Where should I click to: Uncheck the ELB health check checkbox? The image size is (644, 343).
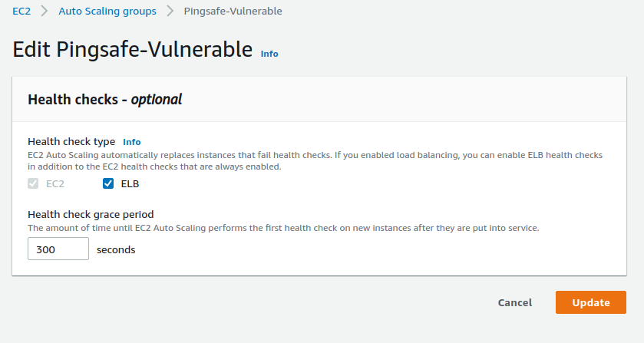(x=108, y=184)
